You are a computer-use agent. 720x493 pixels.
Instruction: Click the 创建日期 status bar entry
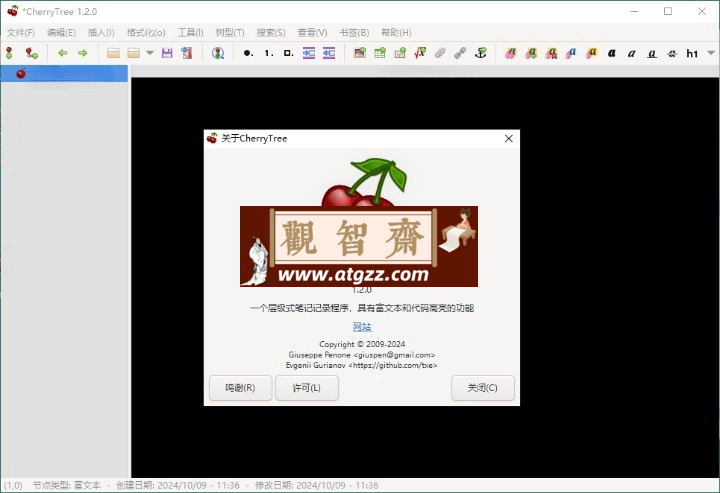click(x=178, y=485)
